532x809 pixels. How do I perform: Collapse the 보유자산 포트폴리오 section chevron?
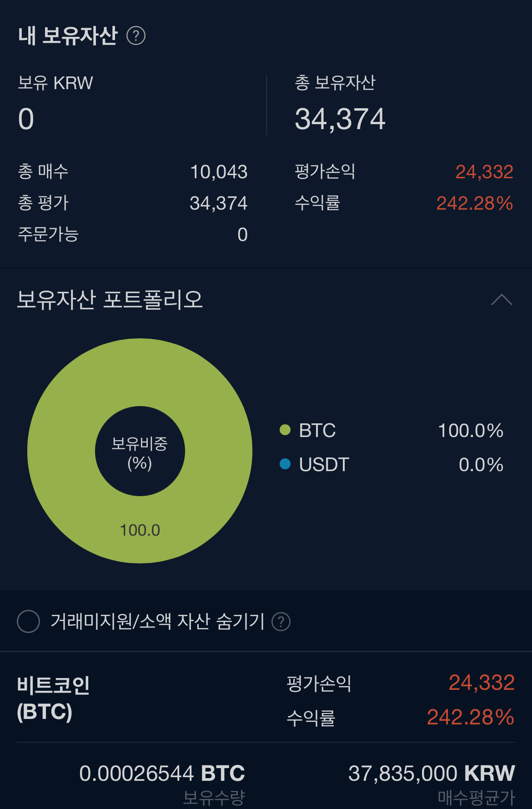[502, 300]
